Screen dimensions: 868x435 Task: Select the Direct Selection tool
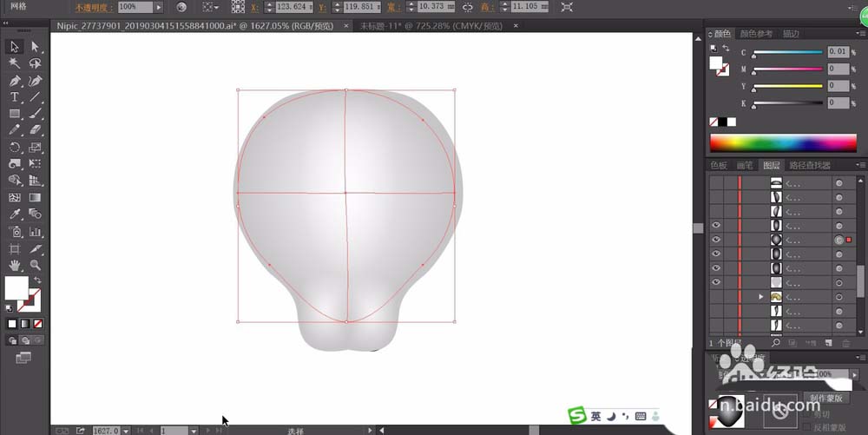pos(35,47)
